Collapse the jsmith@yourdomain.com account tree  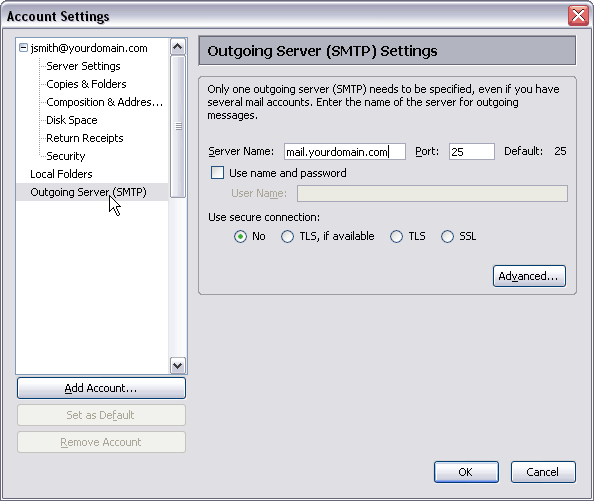coord(23,48)
